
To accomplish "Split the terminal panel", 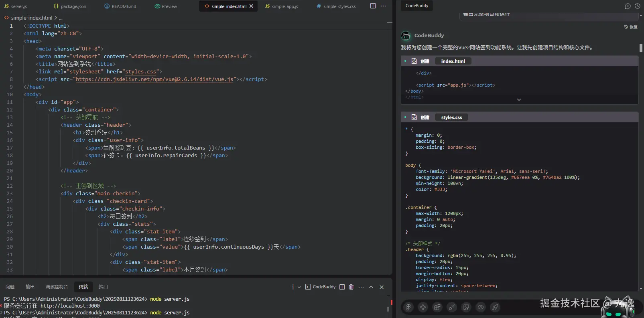I will 342,287.
